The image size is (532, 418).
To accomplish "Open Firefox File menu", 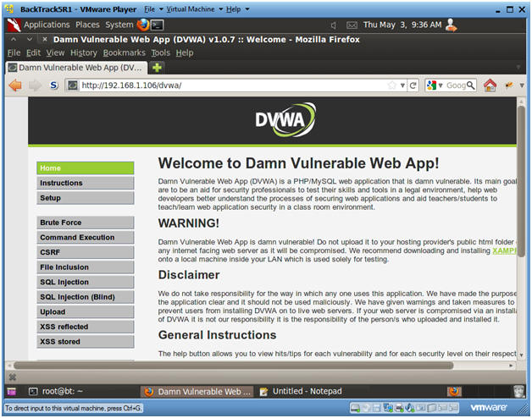I will point(14,53).
